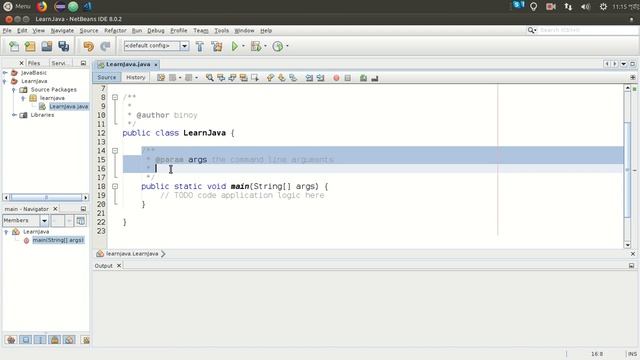Open Firefox from the top panel
Viewport: 640px width, 360px height.
click(x=42, y=7)
